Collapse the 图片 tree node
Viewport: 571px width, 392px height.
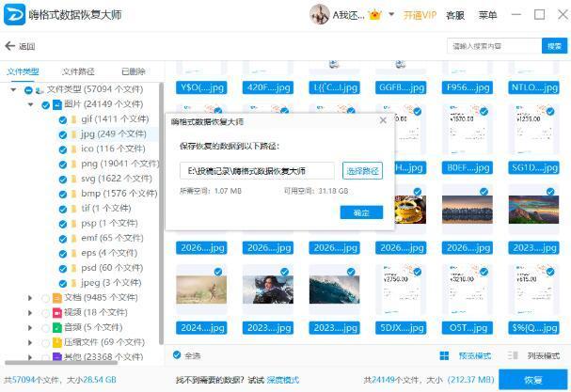tap(31, 104)
